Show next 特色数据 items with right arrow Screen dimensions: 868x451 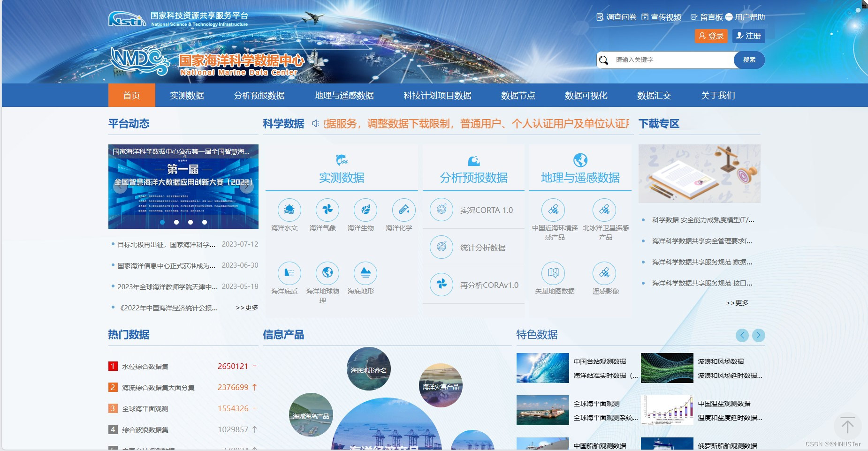[x=758, y=335]
